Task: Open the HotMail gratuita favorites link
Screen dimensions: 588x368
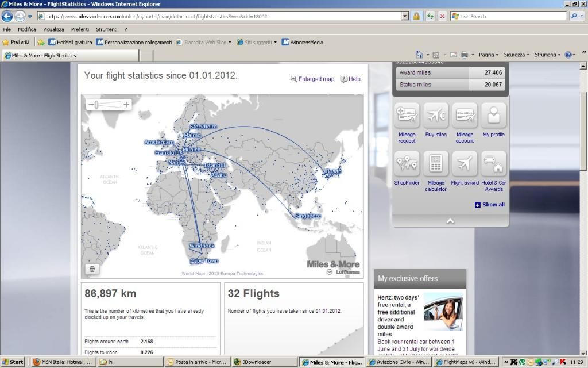Action: click(70, 42)
